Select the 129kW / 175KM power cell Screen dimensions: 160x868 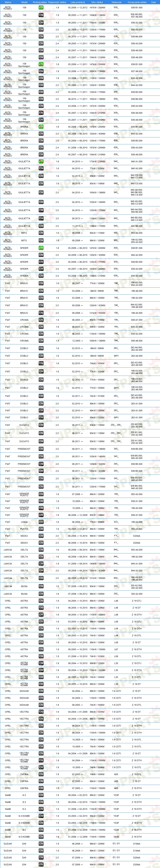click(x=97, y=226)
